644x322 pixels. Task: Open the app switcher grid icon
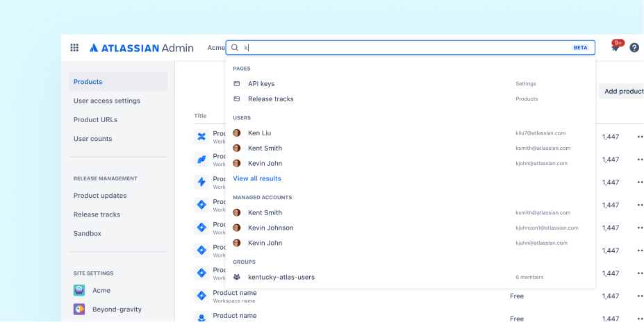click(x=74, y=48)
